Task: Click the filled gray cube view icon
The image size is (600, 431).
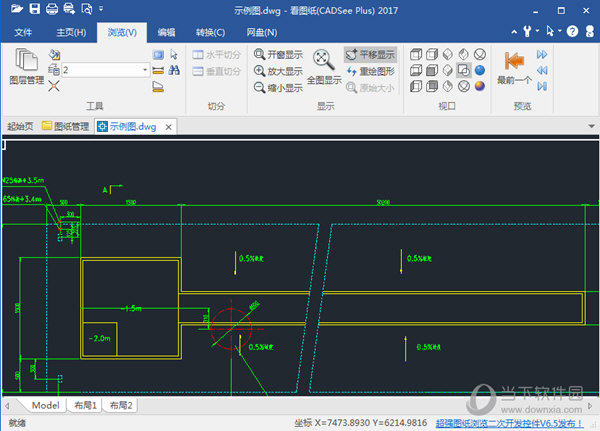Action: pos(432,70)
